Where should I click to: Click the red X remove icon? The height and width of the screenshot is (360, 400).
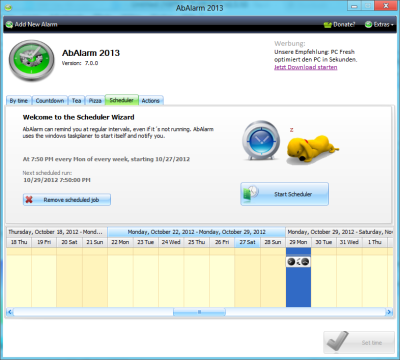pyautogui.click(x=29, y=200)
